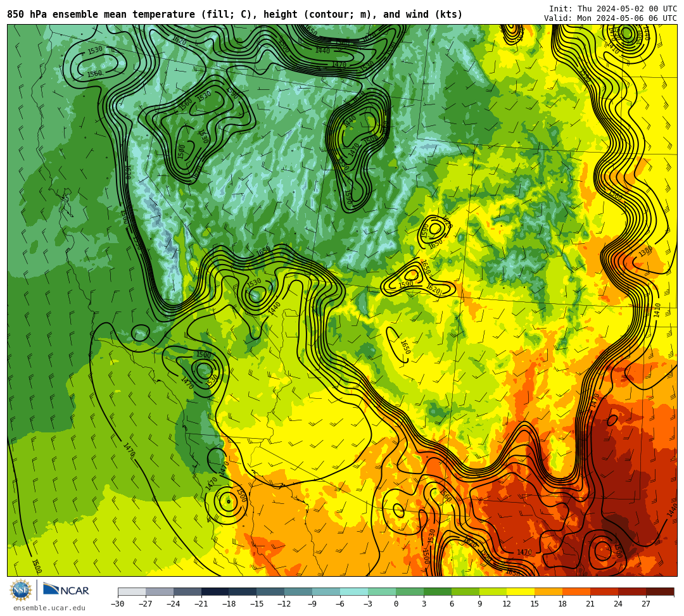
Task: Pick the colorbar swatch between -30 and -27
Action: [132, 591]
